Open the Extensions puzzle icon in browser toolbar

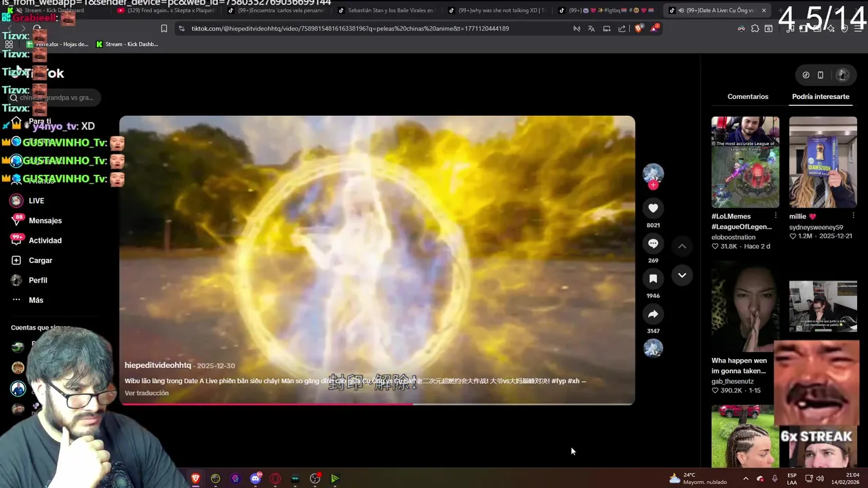click(755, 28)
